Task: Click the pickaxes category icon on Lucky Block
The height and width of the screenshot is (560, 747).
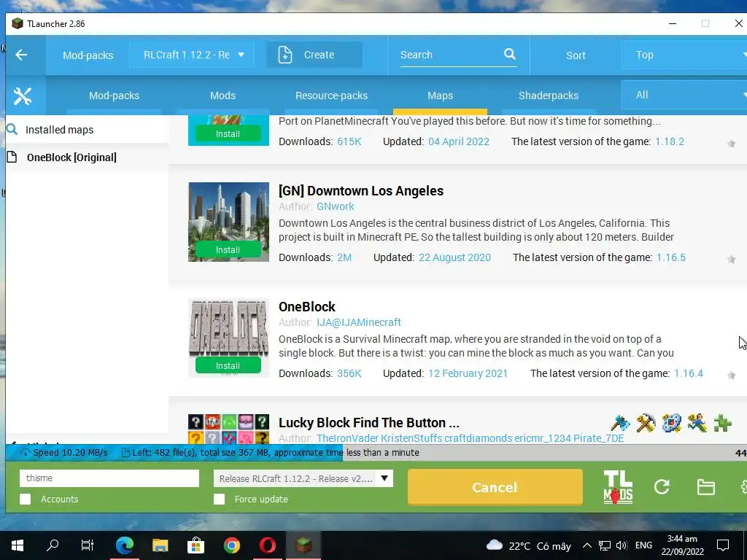Action: [646, 422]
